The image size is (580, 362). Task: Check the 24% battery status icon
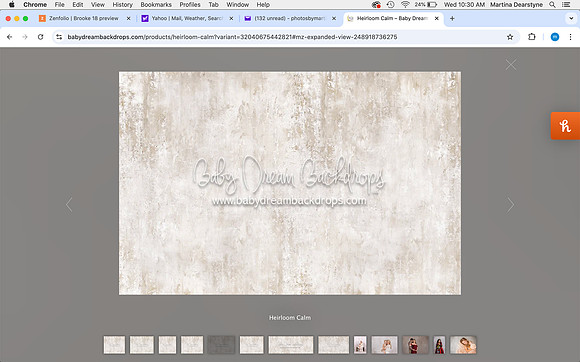[426, 4]
